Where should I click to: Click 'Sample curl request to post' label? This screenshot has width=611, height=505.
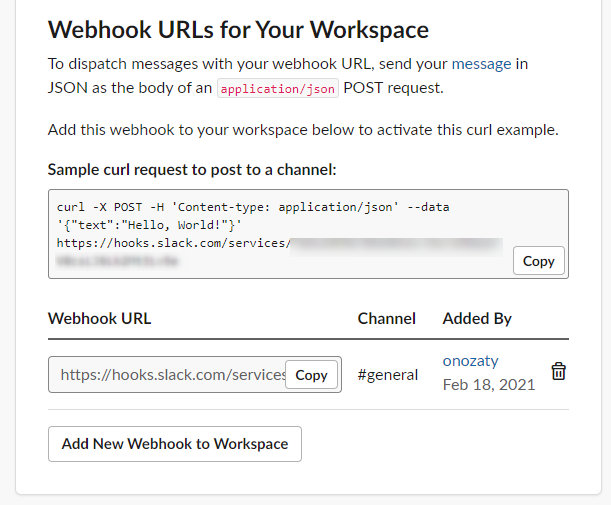coord(192,170)
